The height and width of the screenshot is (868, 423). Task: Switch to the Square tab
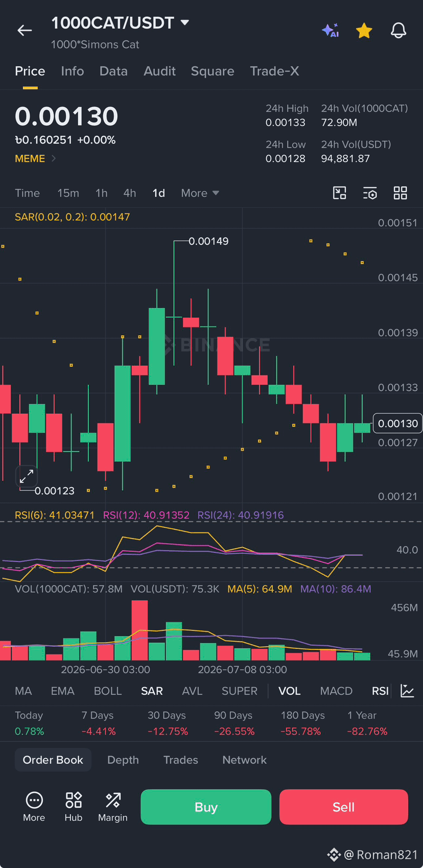click(213, 71)
